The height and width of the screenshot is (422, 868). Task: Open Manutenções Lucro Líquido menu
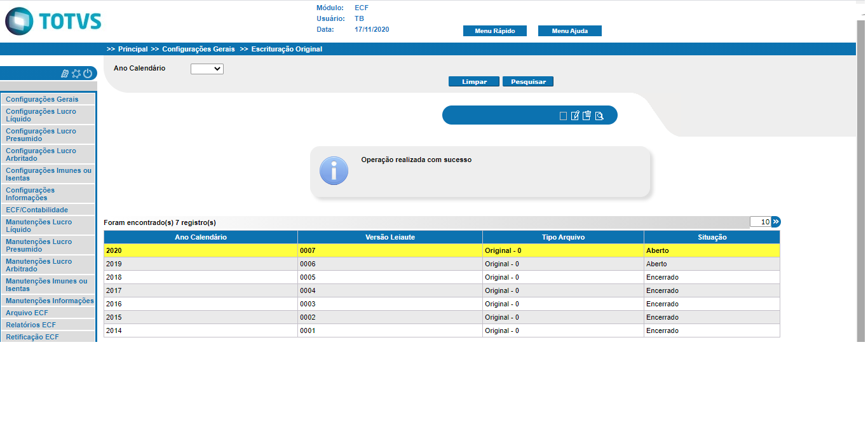tap(48, 226)
